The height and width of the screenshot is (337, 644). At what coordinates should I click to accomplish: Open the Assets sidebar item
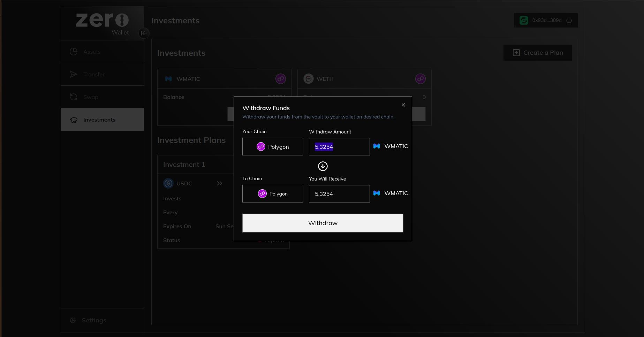click(x=103, y=52)
